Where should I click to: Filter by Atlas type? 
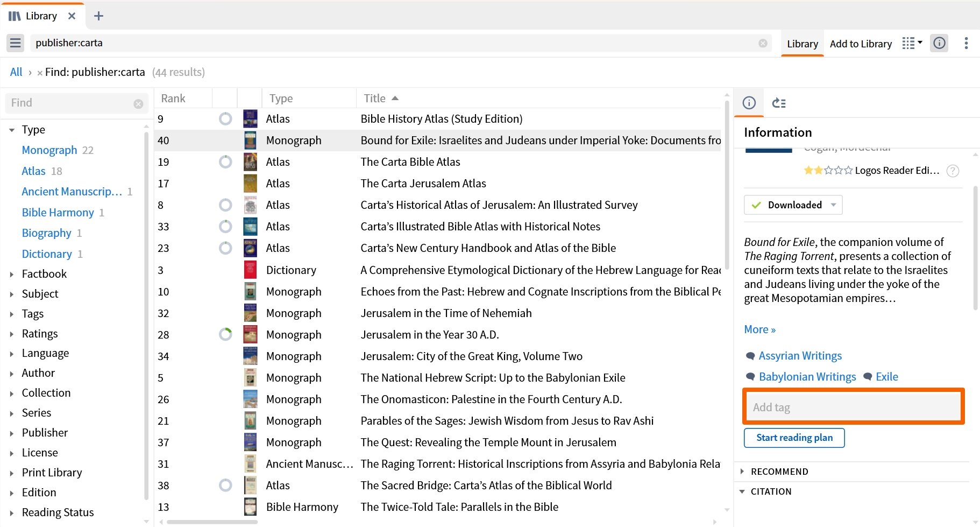click(x=33, y=171)
